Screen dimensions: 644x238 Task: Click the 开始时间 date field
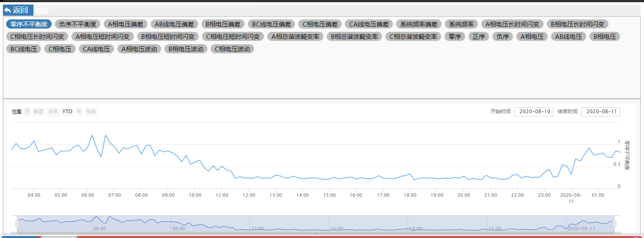533,112
